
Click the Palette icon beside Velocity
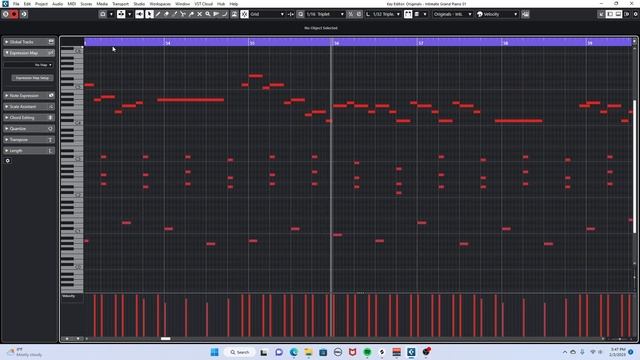coord(480,14)
